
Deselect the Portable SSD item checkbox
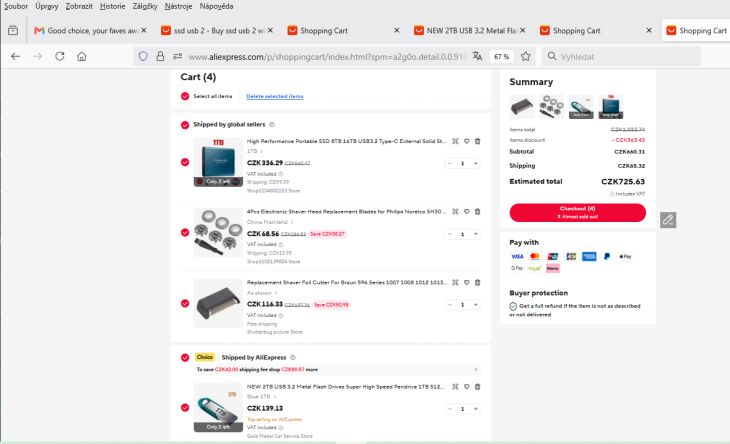185,162
